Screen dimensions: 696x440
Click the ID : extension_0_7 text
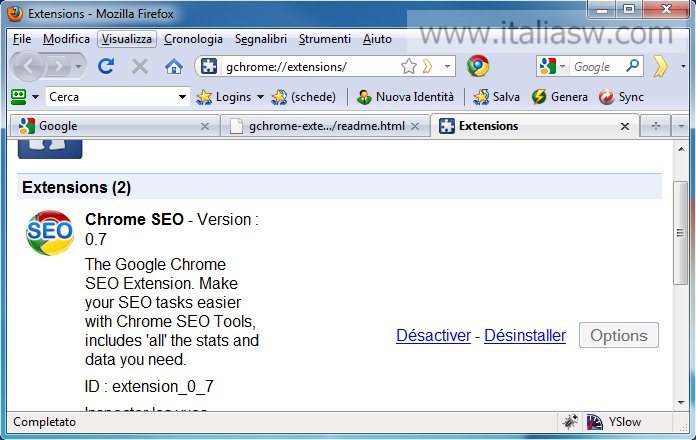tap(149, 386)
